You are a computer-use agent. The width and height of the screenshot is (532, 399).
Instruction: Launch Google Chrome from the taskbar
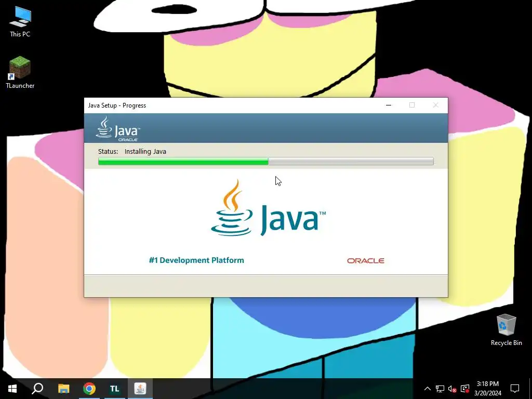click(x=89, y=389)
